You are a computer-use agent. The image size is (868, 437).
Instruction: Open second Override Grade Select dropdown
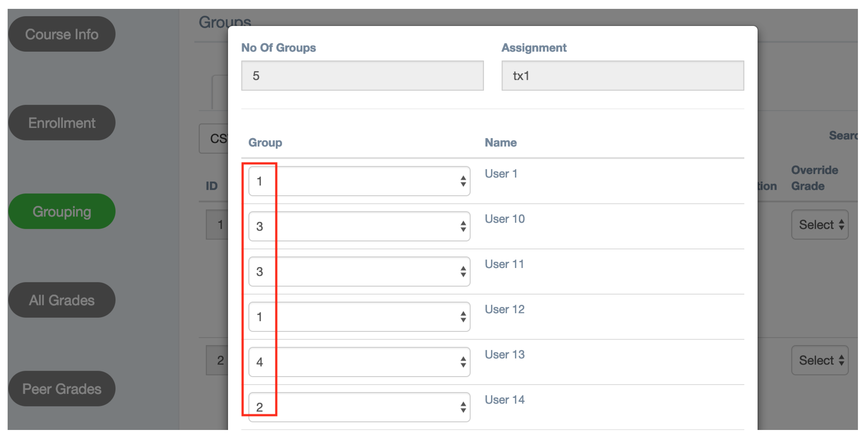pos(819,360)
